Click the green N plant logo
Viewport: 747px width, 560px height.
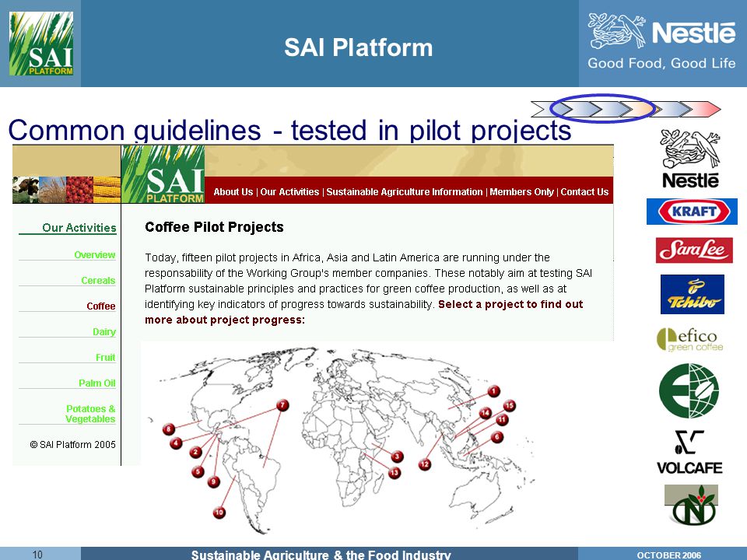point(691,505)
